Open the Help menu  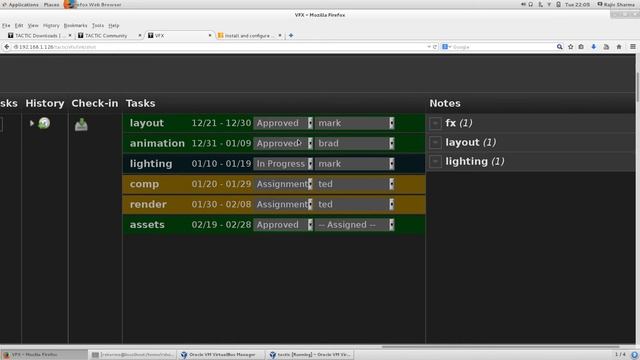114,25
